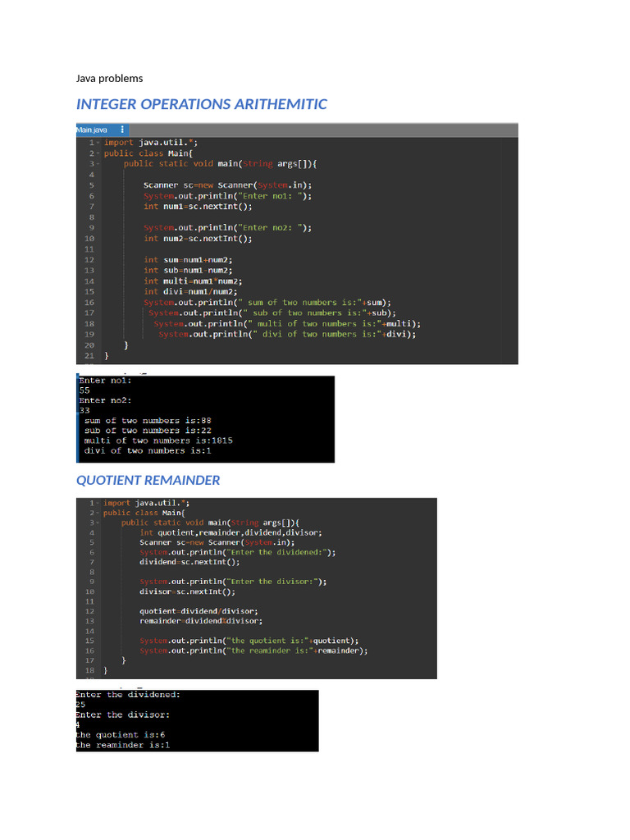Screen dimensions: 630x840
Task: Click the 'quotient=dividend/divisor;' code line
Action: tap(199, 611)
